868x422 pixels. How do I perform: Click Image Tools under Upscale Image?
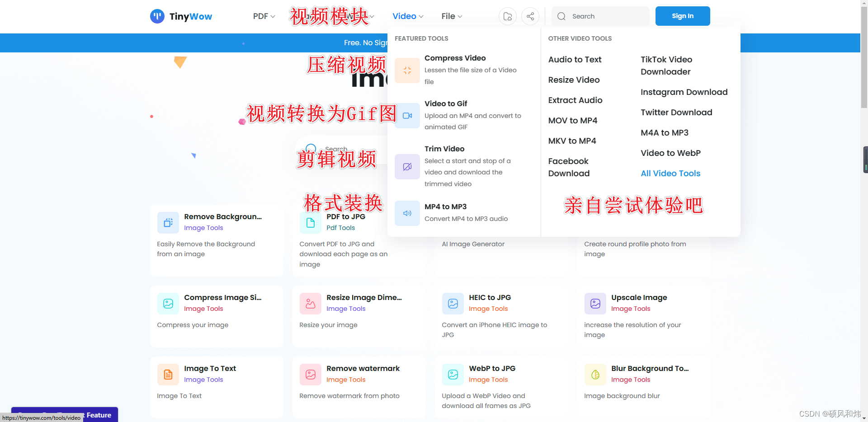pos(631,309)
